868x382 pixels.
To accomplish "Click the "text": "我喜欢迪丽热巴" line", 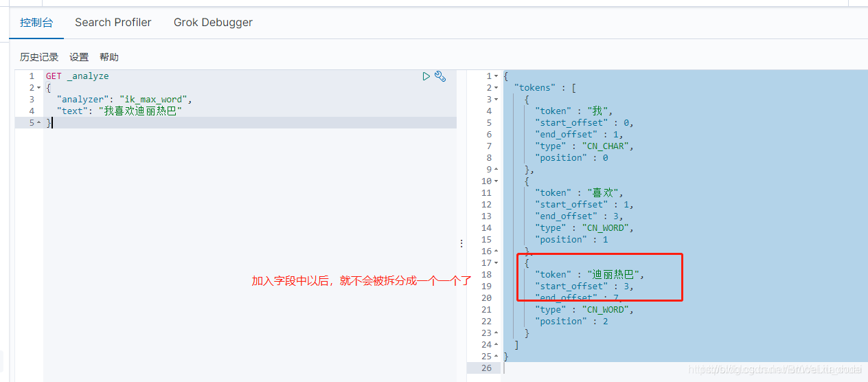I will coord(119,111).
